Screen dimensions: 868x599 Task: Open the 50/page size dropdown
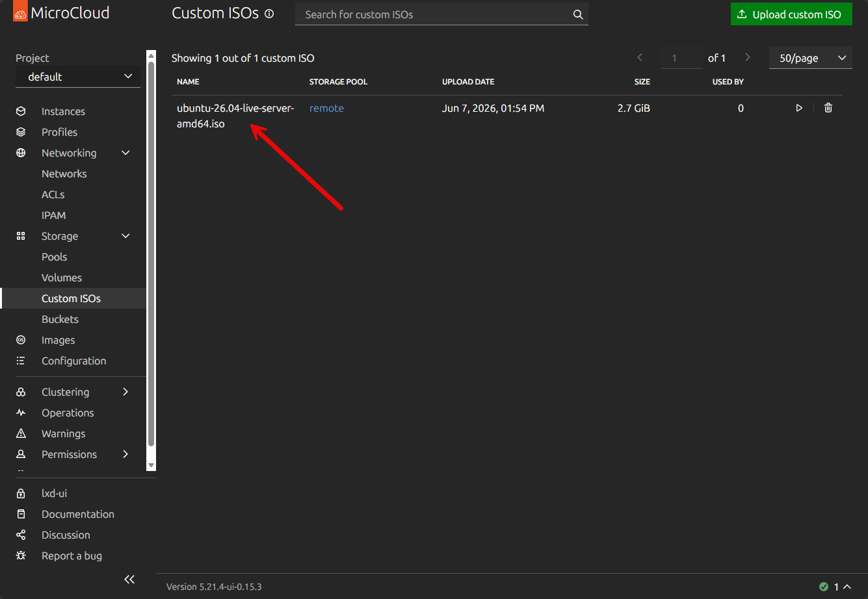pos(811,58)
